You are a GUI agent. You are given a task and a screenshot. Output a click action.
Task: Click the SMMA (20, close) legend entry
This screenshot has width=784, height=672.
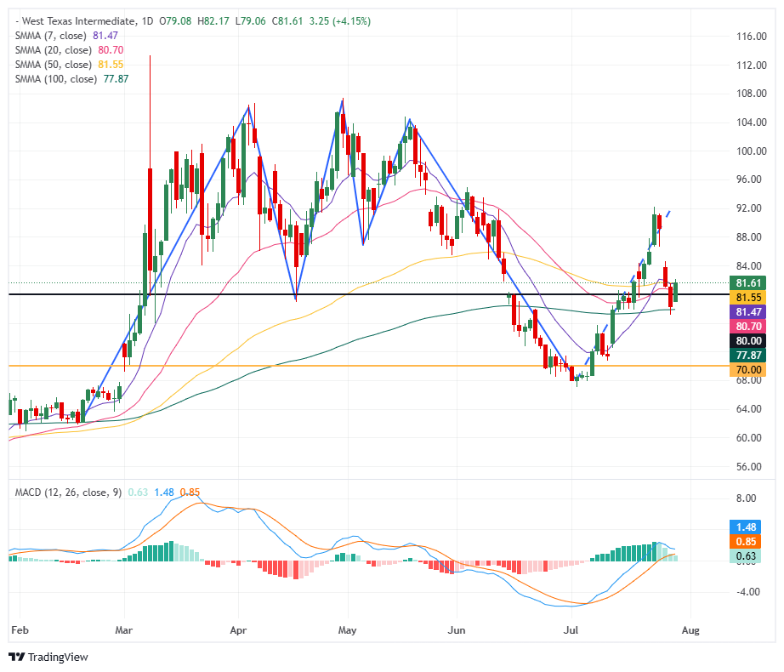(69, 50)
